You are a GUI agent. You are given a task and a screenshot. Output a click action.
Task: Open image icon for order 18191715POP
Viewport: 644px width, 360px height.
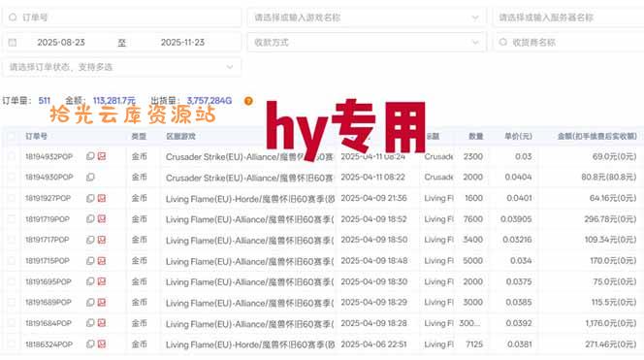click(x=102, y=261)
